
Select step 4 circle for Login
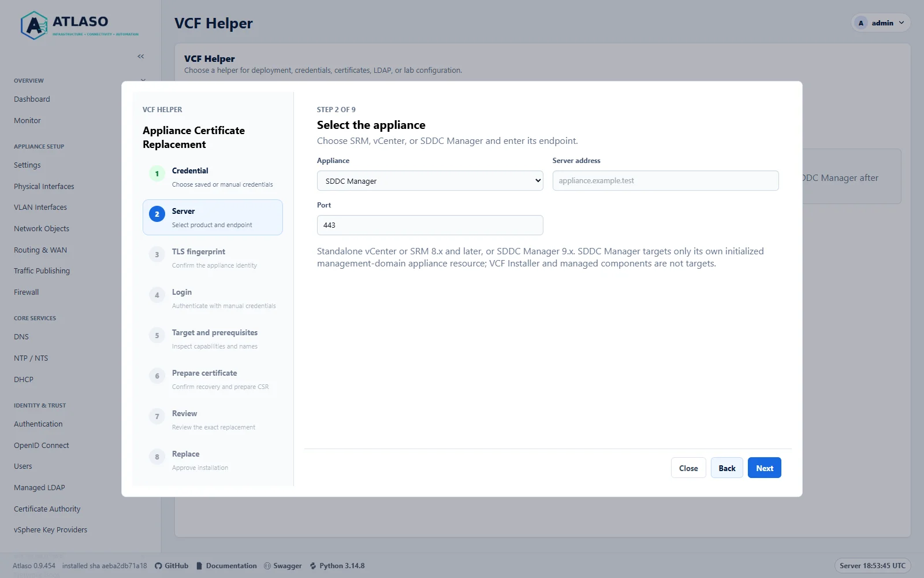pos(157,295)
